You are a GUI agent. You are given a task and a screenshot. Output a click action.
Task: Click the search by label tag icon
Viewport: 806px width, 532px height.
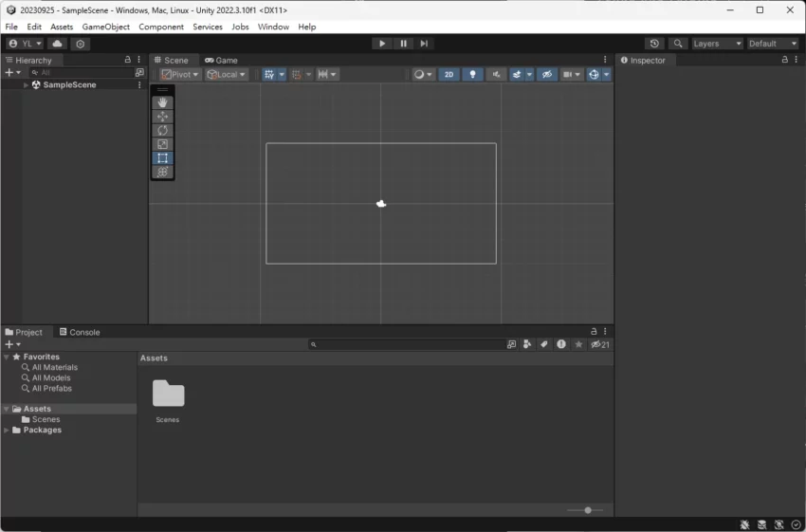[x=544, y=344]
